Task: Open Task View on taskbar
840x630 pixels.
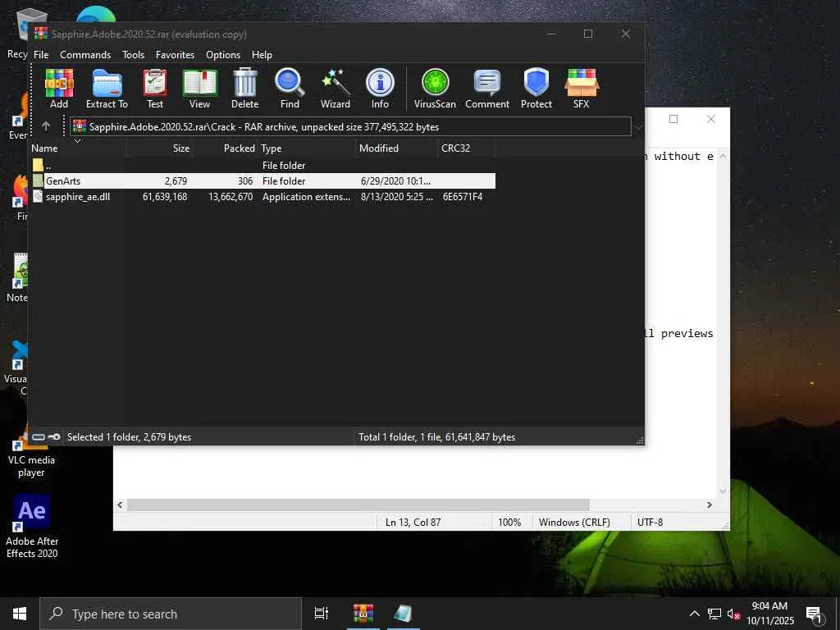Action: (322, 614)
